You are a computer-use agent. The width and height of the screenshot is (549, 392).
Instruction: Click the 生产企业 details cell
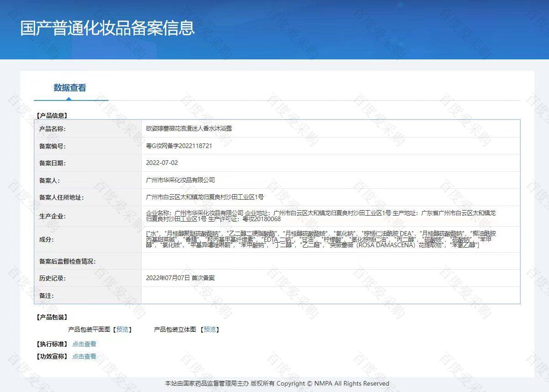click(x=320, y=216)
